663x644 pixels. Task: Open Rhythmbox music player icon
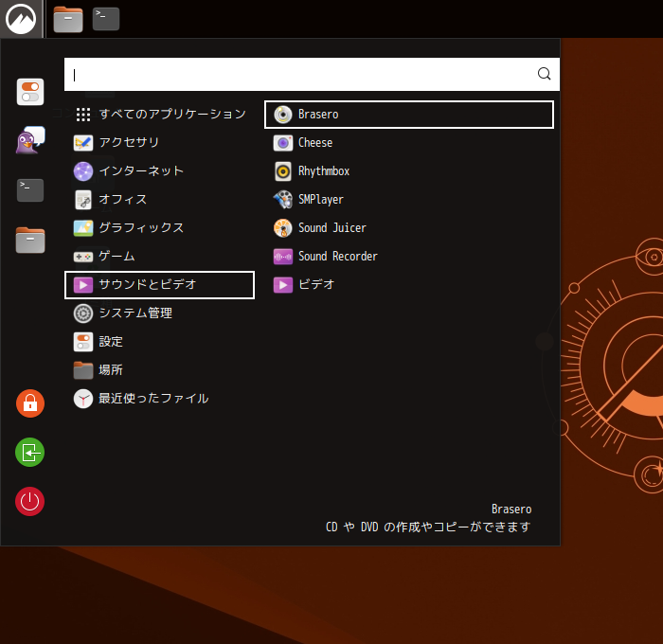coord(283,171)
